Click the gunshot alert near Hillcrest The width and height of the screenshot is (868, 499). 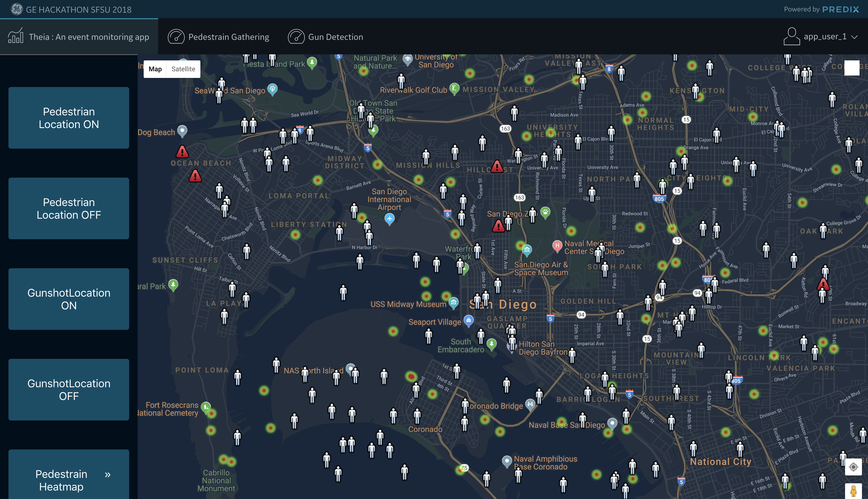pyautogui.click(x=497, y=167)
